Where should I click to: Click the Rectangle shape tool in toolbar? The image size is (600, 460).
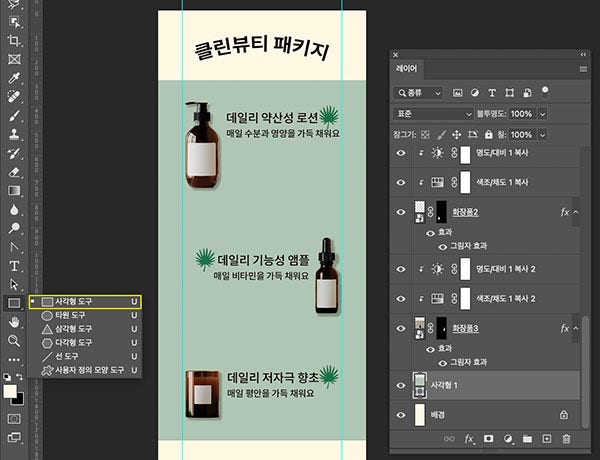click(14, 303)
